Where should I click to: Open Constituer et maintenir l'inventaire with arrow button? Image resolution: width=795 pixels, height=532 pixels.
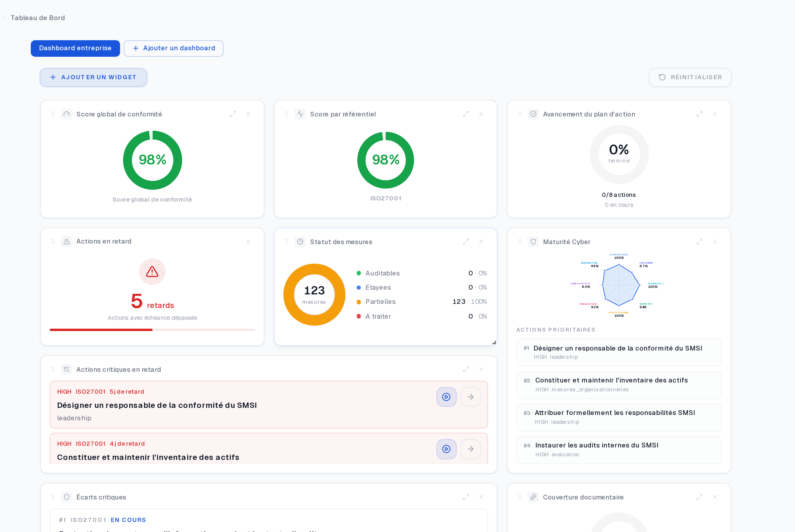pyautogui.click(x=471, y=449)
